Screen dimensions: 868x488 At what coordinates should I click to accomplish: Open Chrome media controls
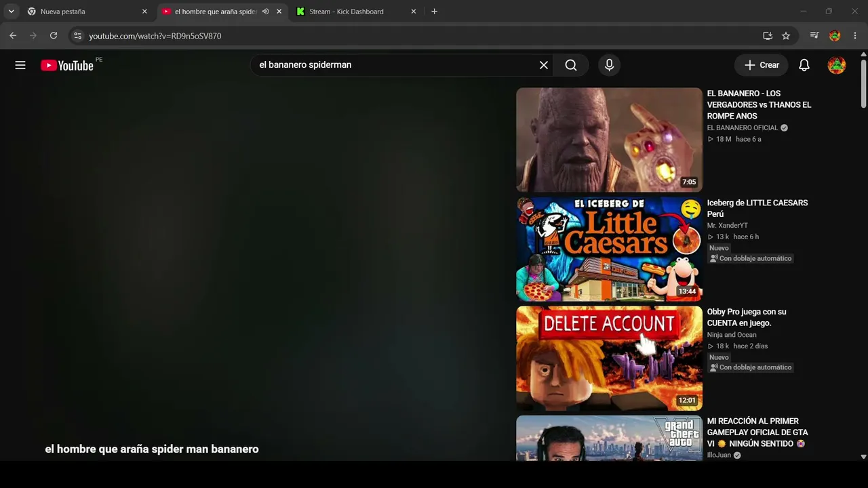pos(815,36)
